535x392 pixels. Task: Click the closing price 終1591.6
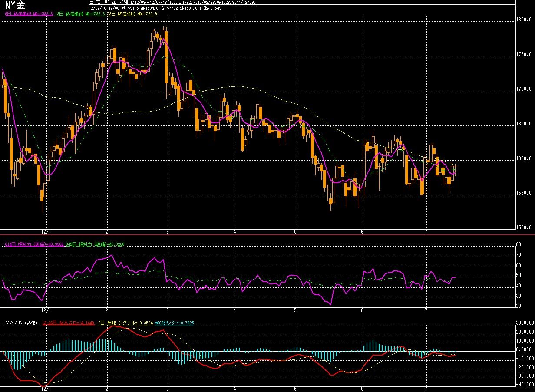(x=188, y=8)
